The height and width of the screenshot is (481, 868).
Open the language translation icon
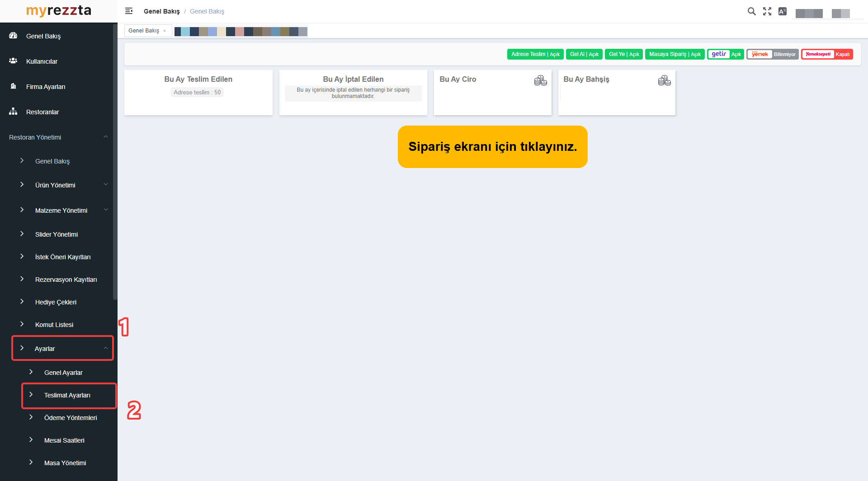coord(783,11)
